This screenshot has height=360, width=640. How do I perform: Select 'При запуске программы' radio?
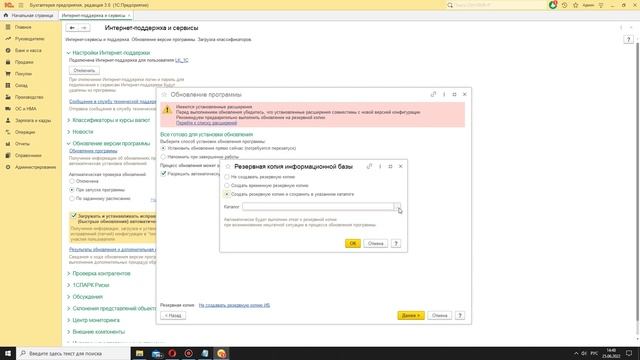click(x=72, y=190)
